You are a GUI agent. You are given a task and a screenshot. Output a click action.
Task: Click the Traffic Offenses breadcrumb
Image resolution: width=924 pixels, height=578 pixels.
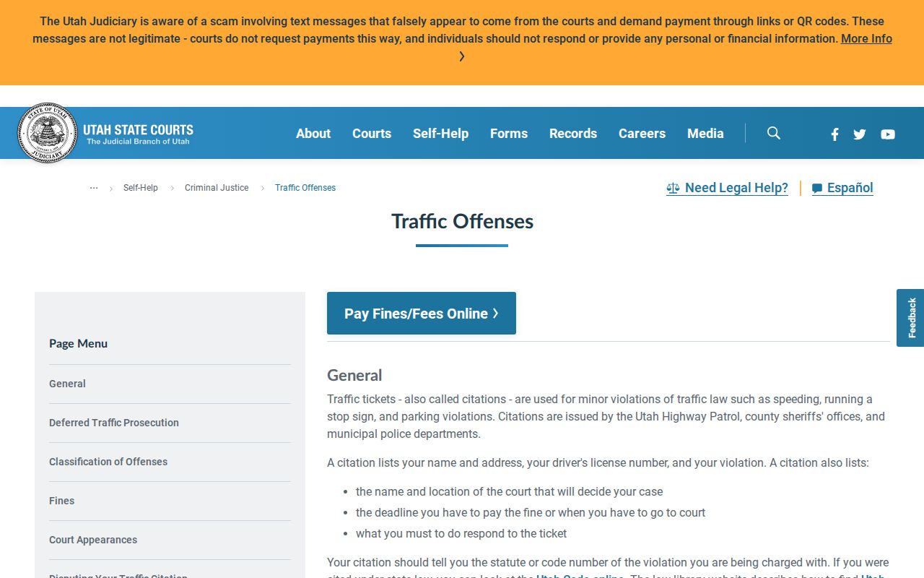305,188
